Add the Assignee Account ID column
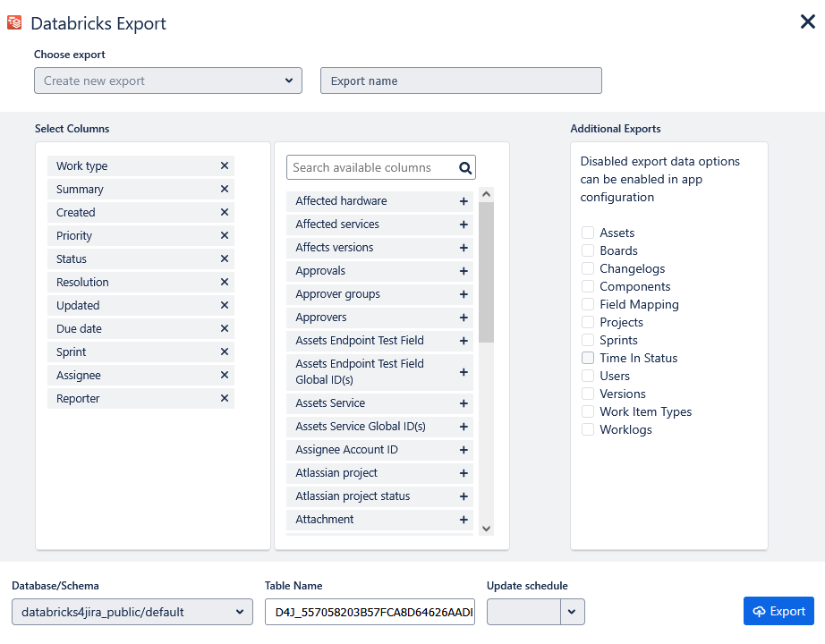The height and width of the screenshot is (644, 825). (x=464, y=450)
